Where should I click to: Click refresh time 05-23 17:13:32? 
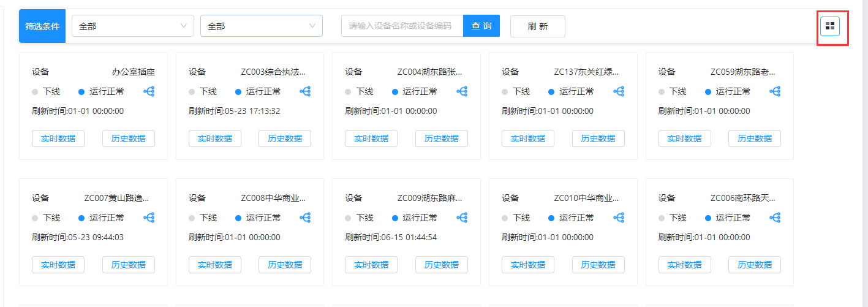click(x=235, y=111)
